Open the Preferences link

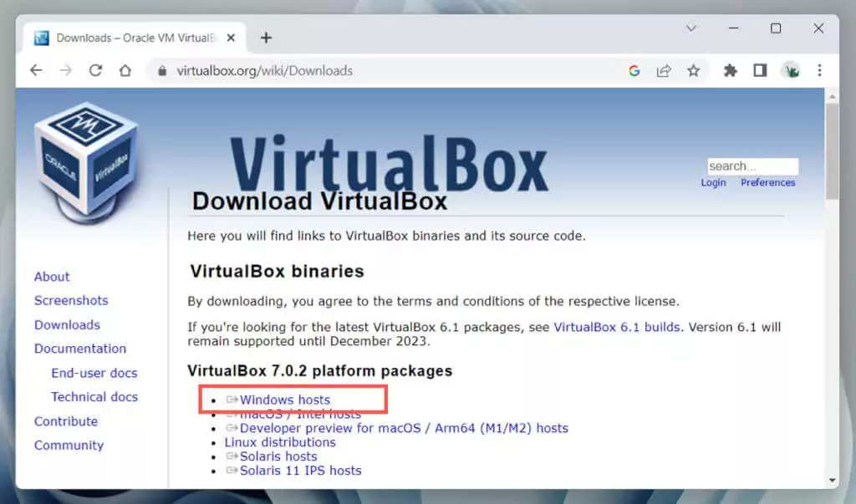pos(767,182)
